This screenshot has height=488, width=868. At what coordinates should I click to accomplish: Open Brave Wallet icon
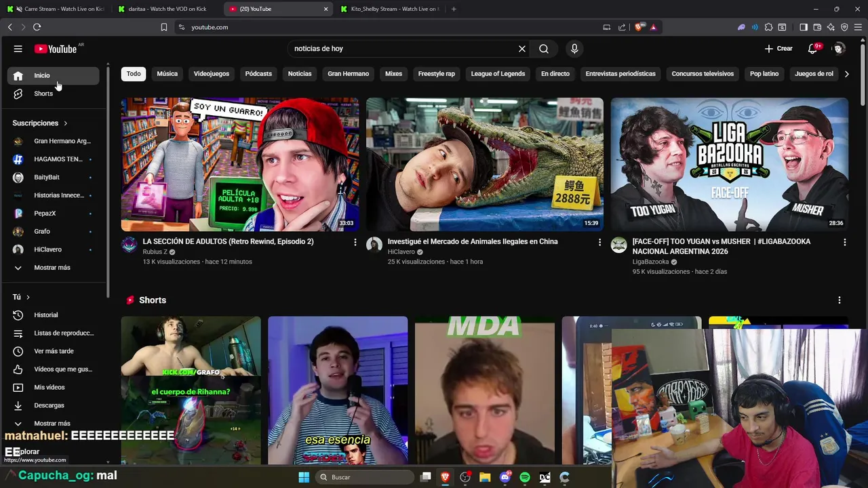[x=817, y=27]
